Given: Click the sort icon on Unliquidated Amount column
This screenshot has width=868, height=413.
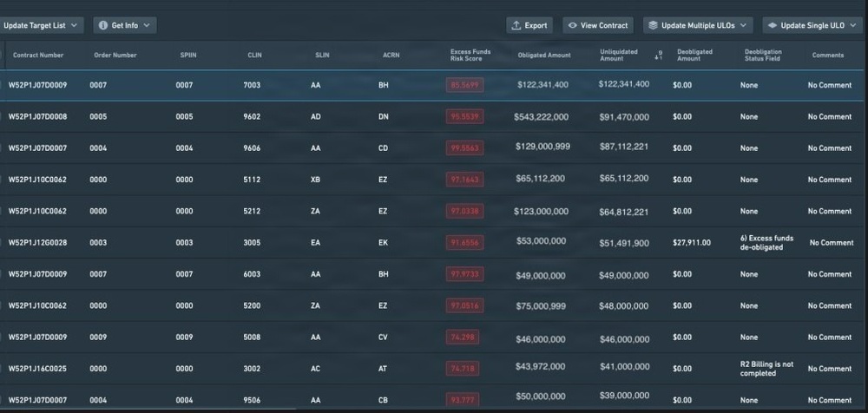Looking at the screenshot, I should (658, 56).
